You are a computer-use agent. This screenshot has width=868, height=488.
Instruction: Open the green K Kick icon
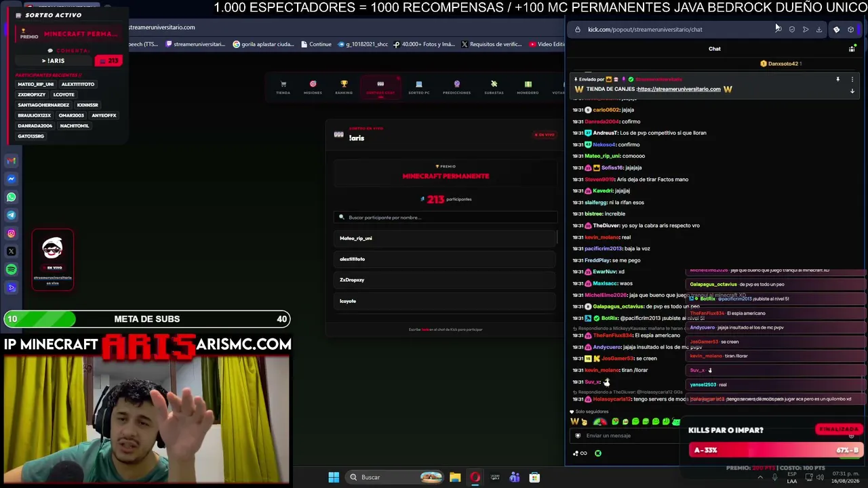point(598,453)
